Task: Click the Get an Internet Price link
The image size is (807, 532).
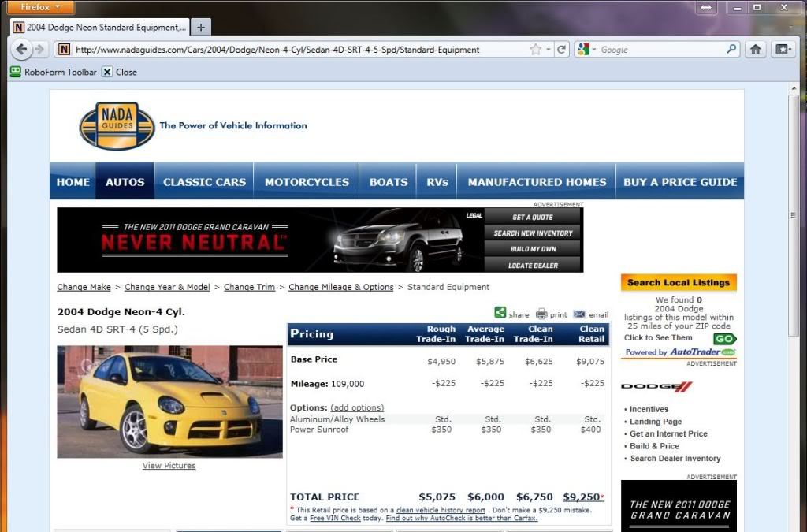Action: click(668, 433)
